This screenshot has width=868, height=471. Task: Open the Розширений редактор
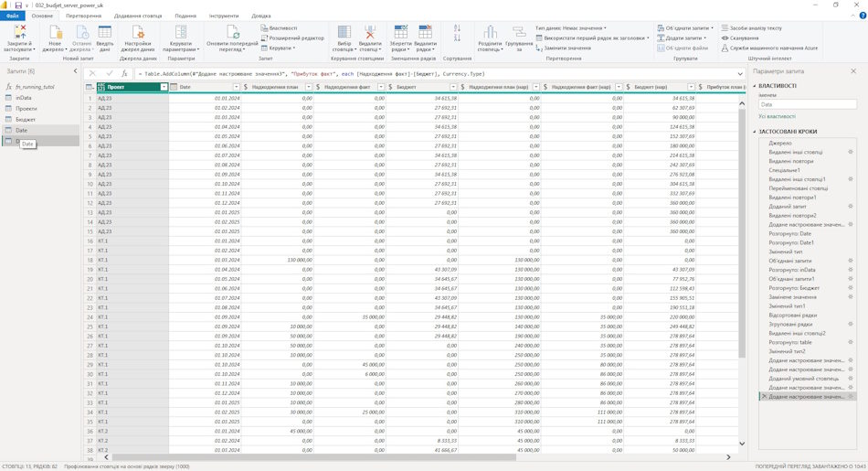(292, 38)
